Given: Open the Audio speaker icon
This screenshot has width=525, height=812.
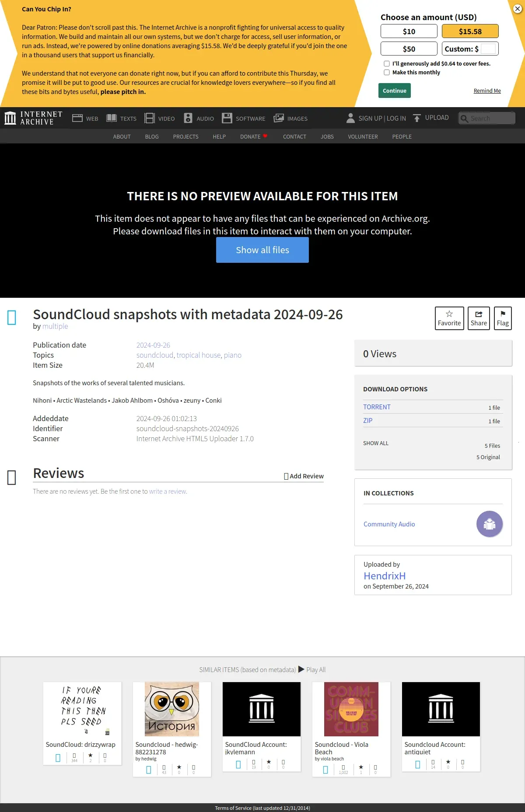Looking at the screenshot, I should click(188, 118).
